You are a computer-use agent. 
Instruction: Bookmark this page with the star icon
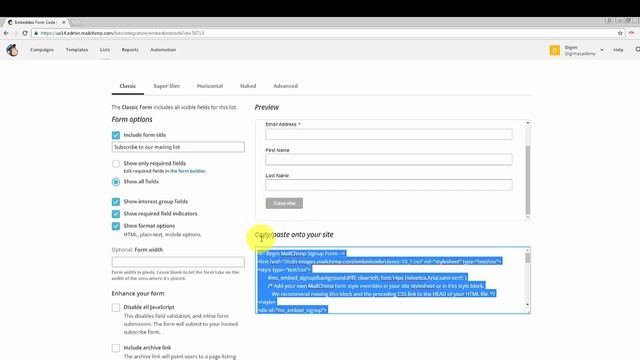tap(620, 33)
